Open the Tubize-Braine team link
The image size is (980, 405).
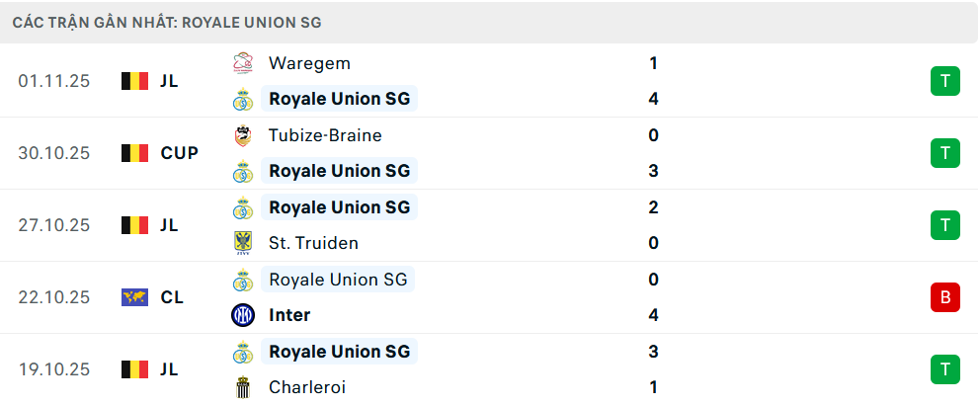coord(325,135)
